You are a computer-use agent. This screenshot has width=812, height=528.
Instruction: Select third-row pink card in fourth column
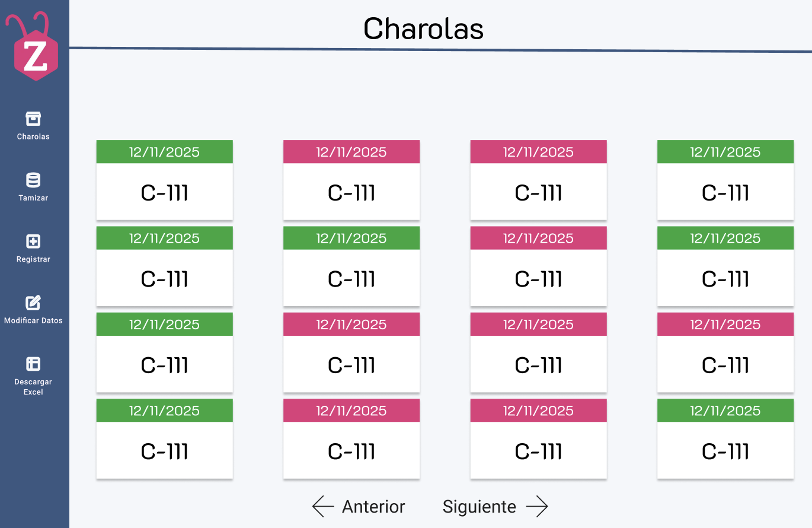[725, 352]
